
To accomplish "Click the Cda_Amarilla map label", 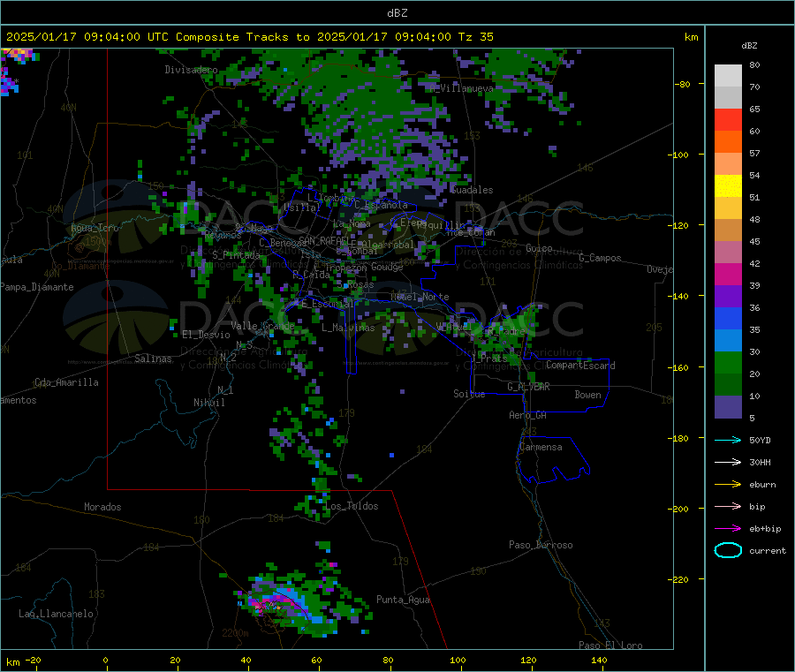I will click(67, 382).
